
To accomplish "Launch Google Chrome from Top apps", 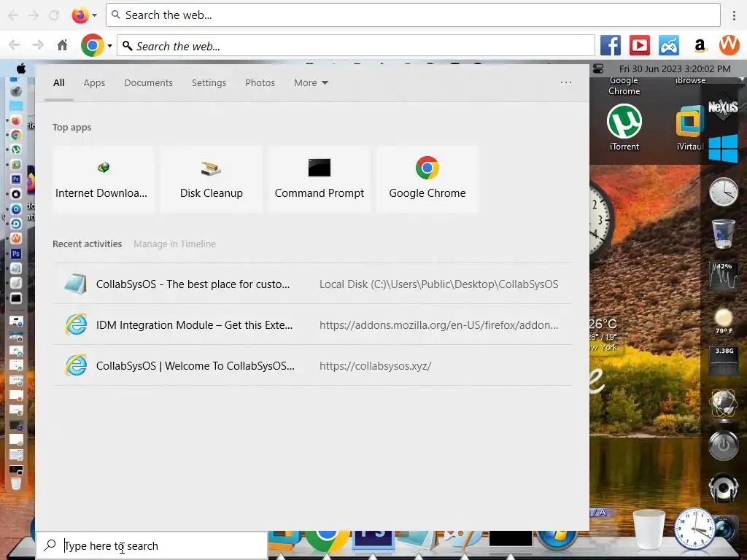I will [427, 179].
